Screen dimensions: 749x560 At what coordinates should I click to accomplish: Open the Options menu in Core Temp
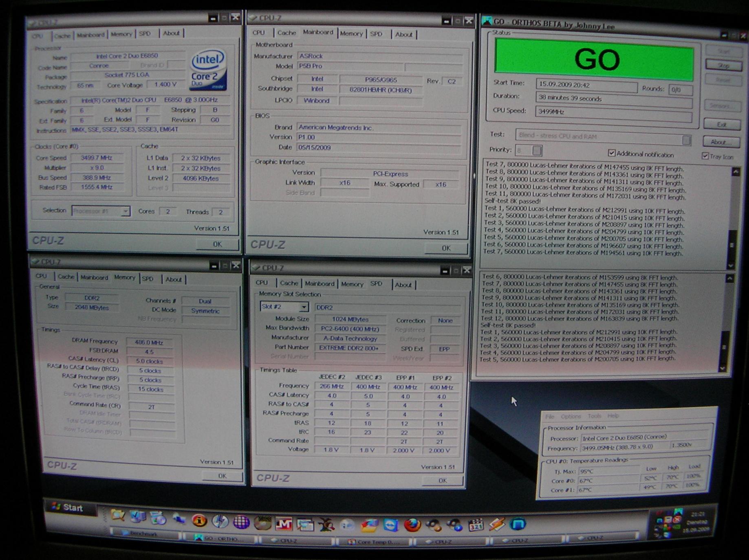tap(571, 416)
